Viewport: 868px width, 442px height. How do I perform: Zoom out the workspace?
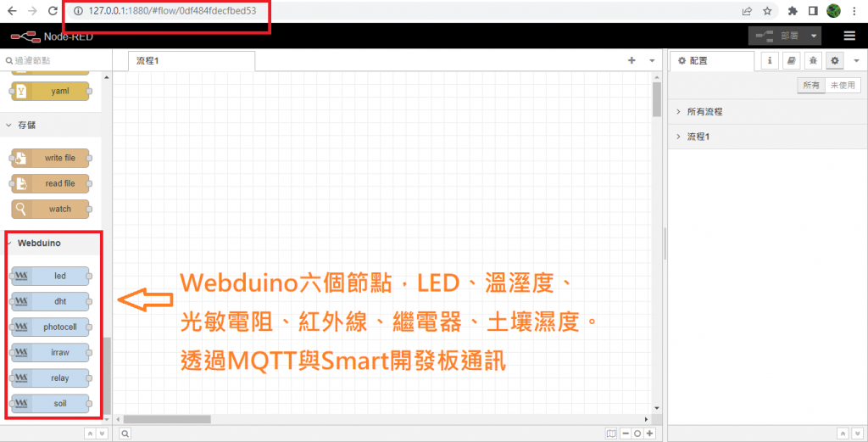tap(626, 434)
